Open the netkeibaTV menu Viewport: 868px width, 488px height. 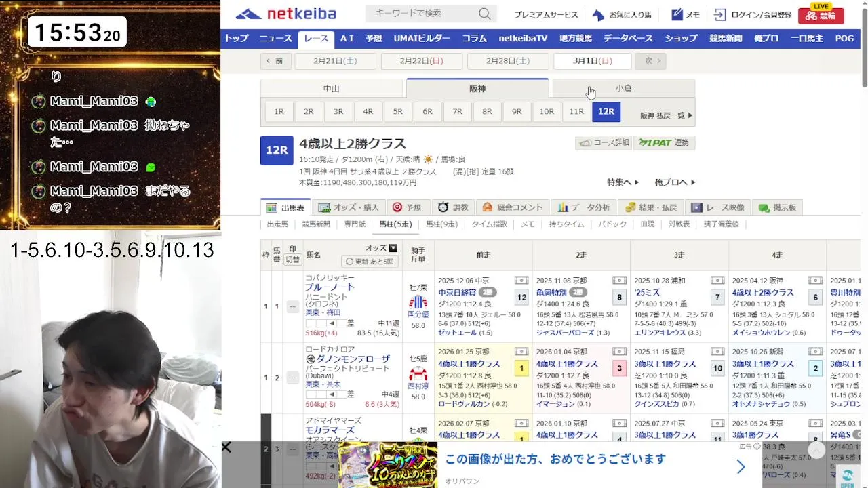523,39
